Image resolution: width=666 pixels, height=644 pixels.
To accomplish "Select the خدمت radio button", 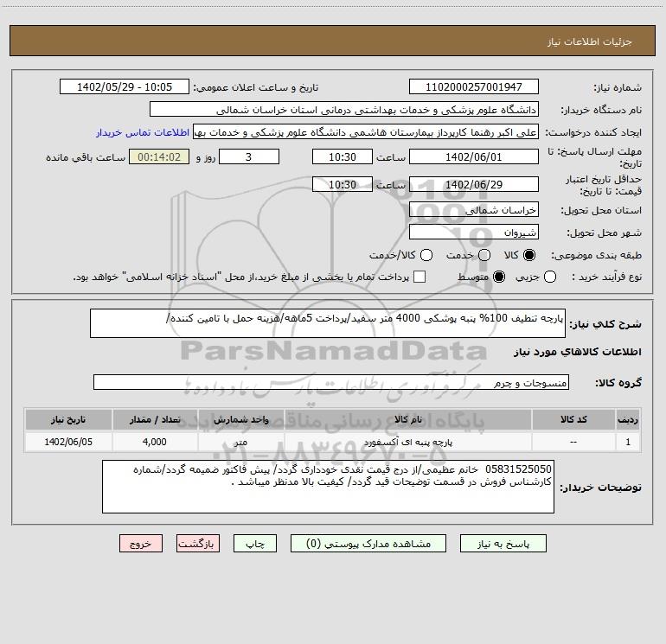I will click(x=484, y=255).
